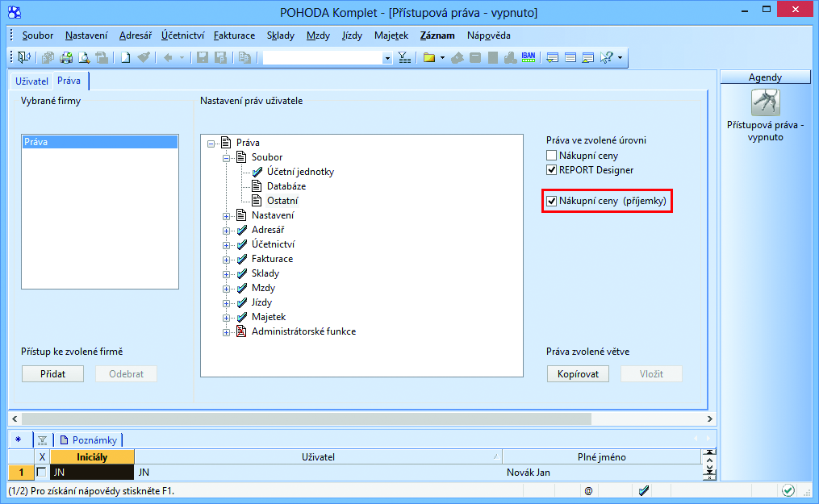Open the Záznam menu

pos(437,35)
